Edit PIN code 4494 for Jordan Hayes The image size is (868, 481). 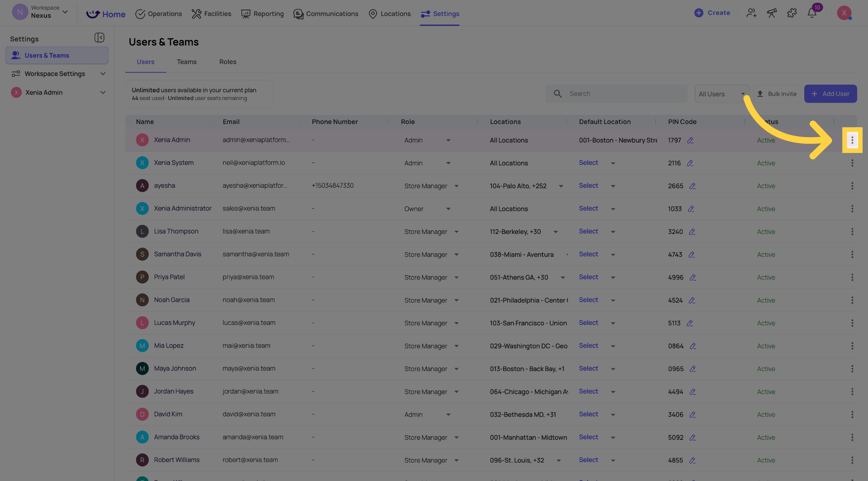(x=693, y=392)
